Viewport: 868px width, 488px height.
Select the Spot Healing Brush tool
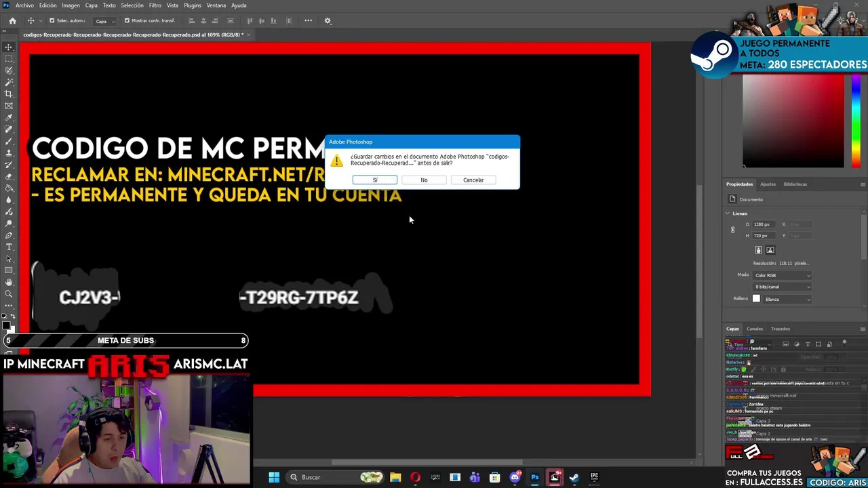[x=9, y=129]
